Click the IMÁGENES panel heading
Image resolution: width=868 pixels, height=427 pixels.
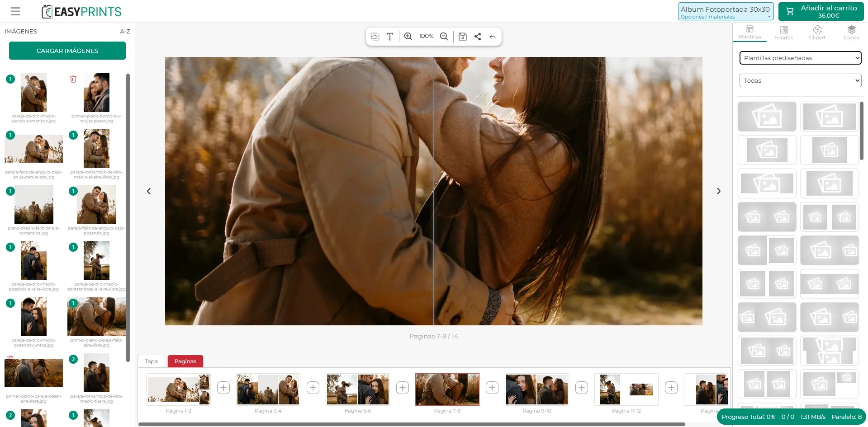(x=21, y=32)
